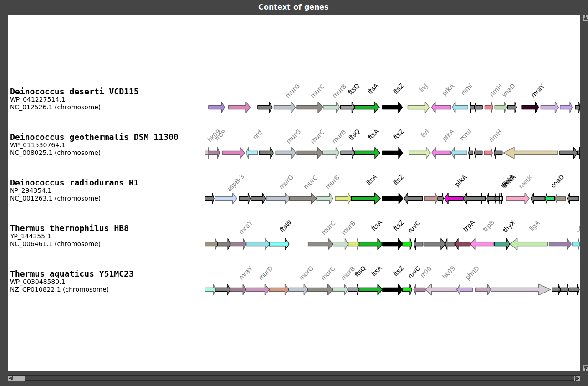Click the YP_144355.1 accession label
Screen dimensions: 588x386
[x=31, y=236]
